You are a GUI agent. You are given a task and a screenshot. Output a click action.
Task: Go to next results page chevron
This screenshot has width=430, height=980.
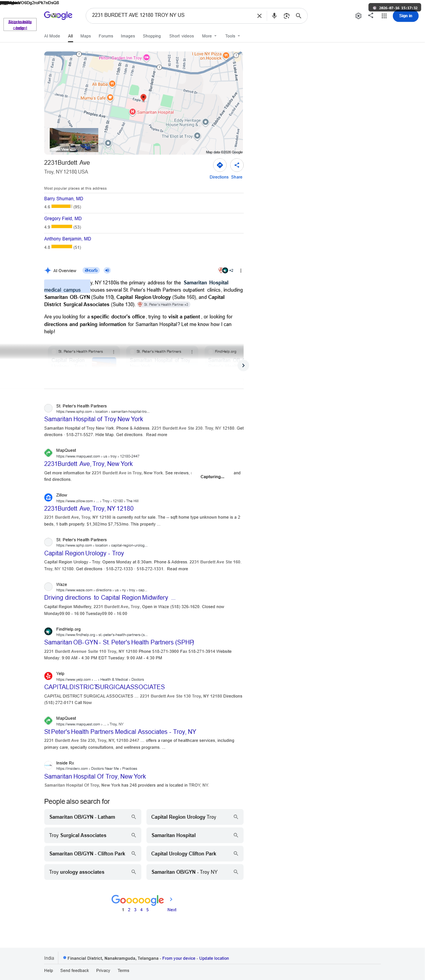pos(171,899)
